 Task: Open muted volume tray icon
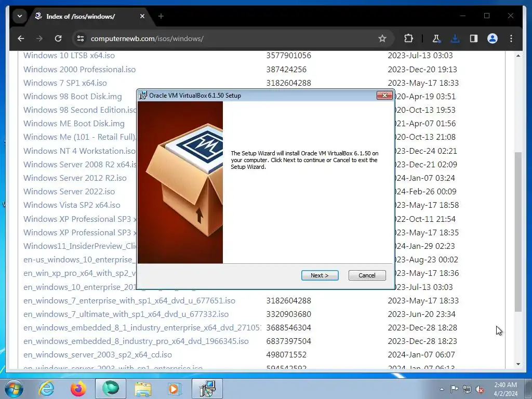480,389
